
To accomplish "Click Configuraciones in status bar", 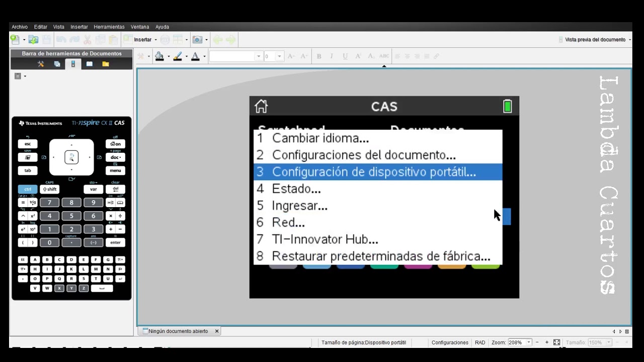I will pyautogui.click(x=450, y=342).
